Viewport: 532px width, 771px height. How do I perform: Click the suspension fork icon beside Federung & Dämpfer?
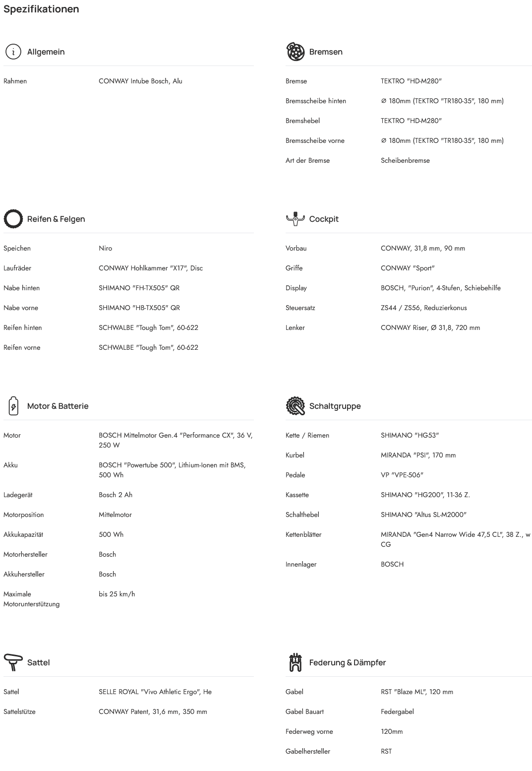[295, 662]
